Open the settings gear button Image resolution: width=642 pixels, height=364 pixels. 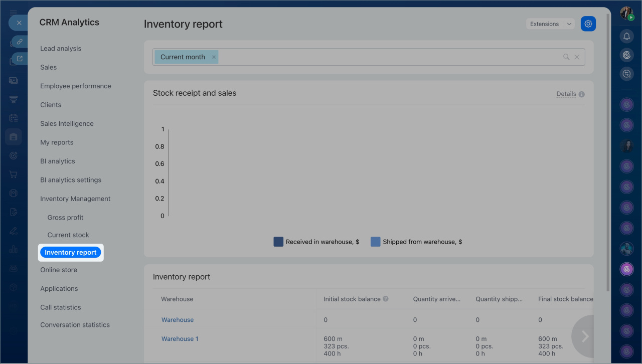[x=588, y=24]
